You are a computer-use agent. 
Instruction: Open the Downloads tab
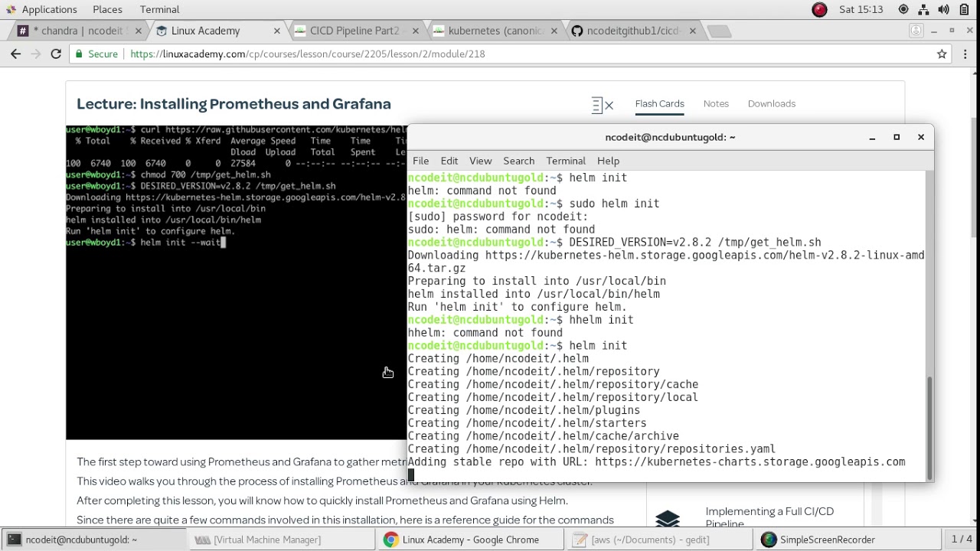coord(771,103)
